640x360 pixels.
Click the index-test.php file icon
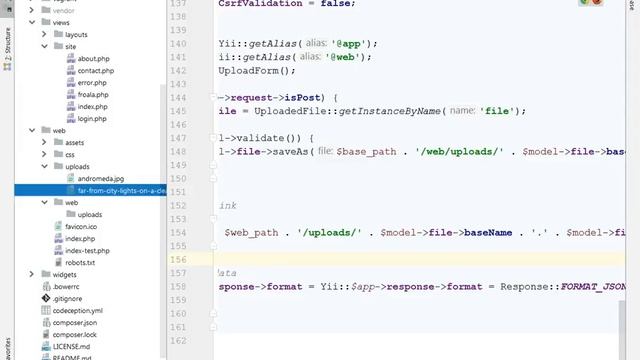(58, 250)
